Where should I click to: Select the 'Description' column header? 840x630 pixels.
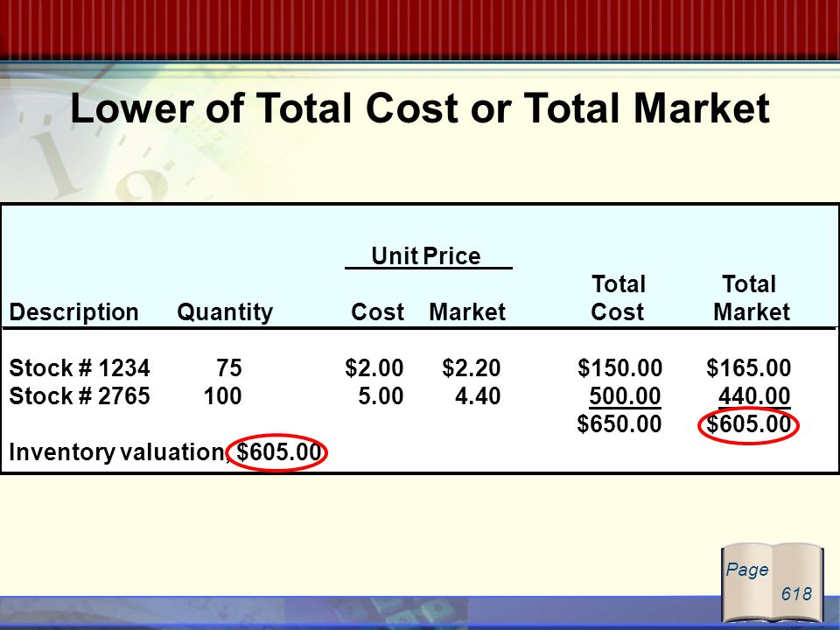pyautogui.click(x=73, y=312)
